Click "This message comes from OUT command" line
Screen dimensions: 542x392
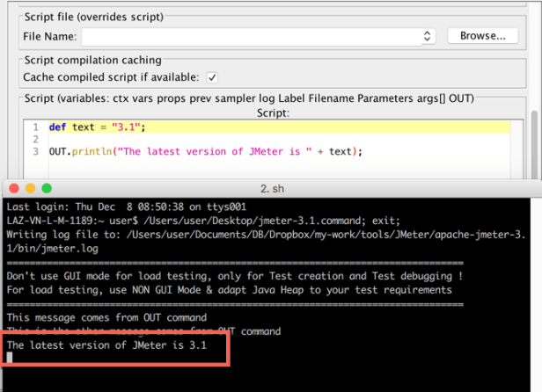pos(106,317)
